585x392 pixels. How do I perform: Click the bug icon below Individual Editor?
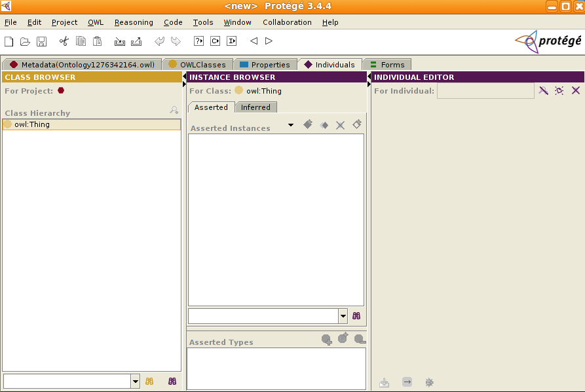click(x=430, y=382)
